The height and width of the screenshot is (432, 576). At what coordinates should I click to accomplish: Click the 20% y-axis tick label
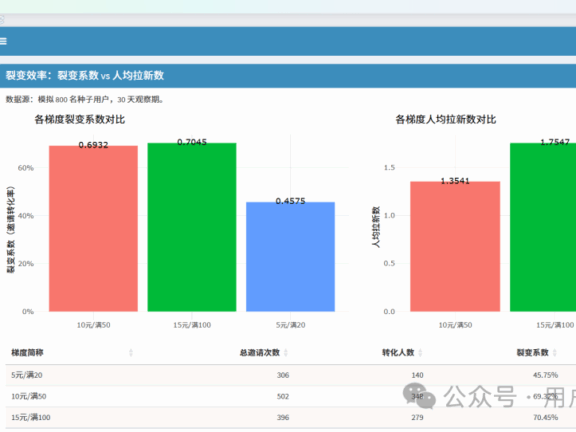(26, 264)
